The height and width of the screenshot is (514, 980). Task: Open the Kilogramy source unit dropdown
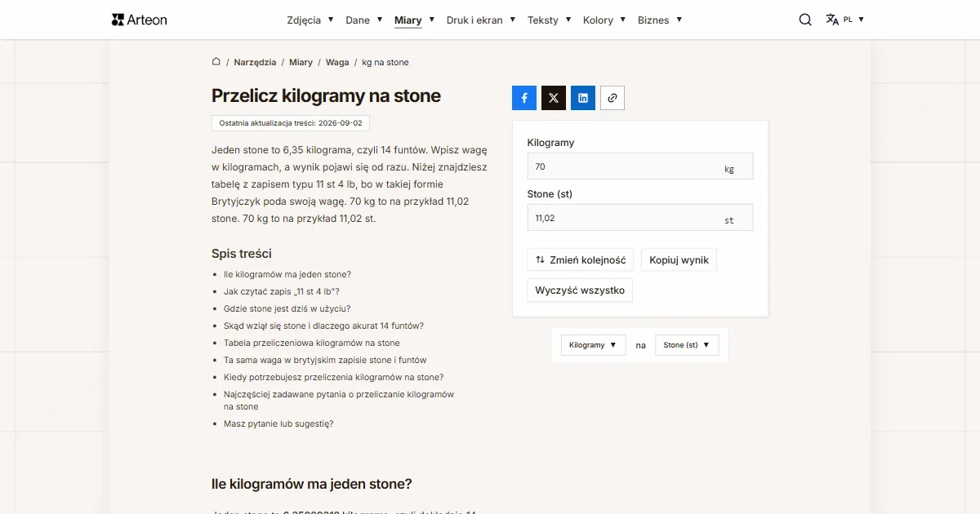coord(594,345)
